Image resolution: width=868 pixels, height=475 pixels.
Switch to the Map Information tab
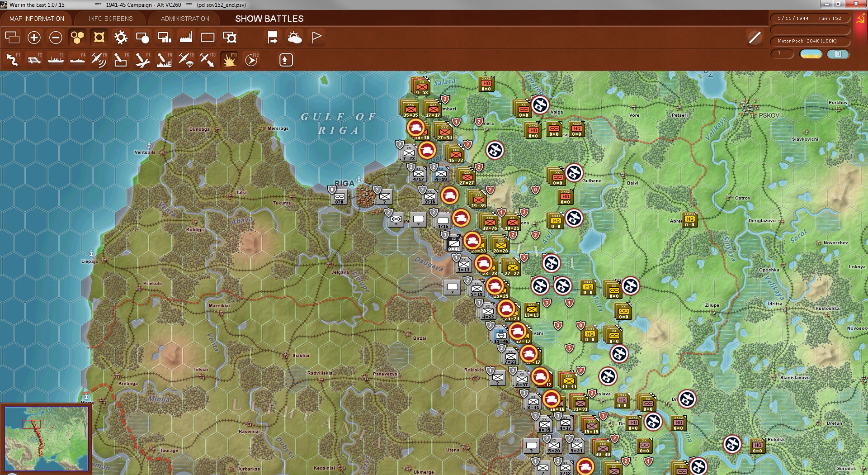coord(37,19)
